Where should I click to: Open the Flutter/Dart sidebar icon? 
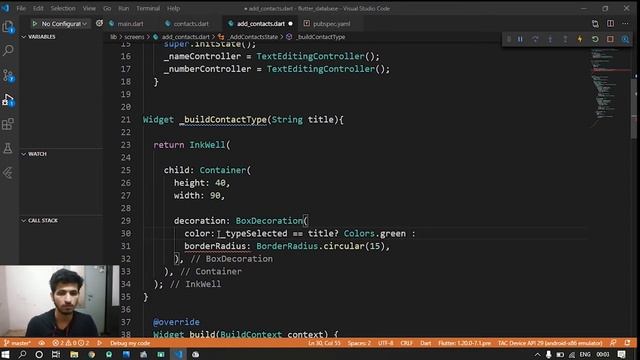tap(8, 173)
